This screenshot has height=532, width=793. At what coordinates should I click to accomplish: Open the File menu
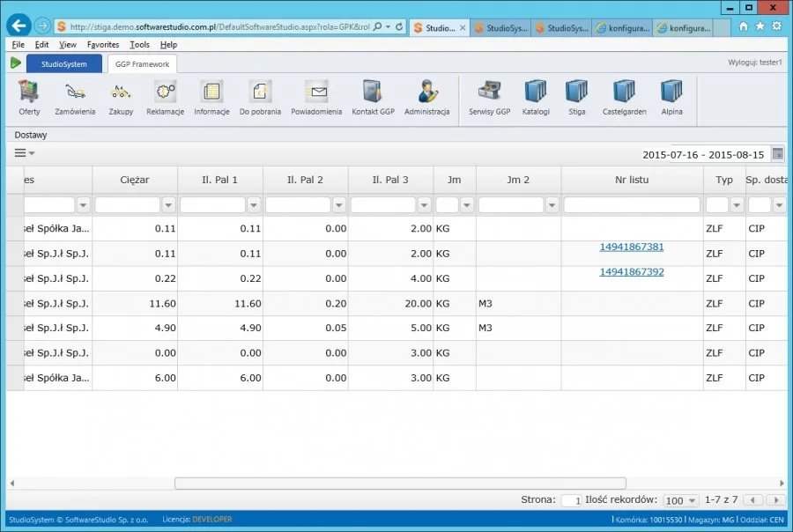[18, 45]
